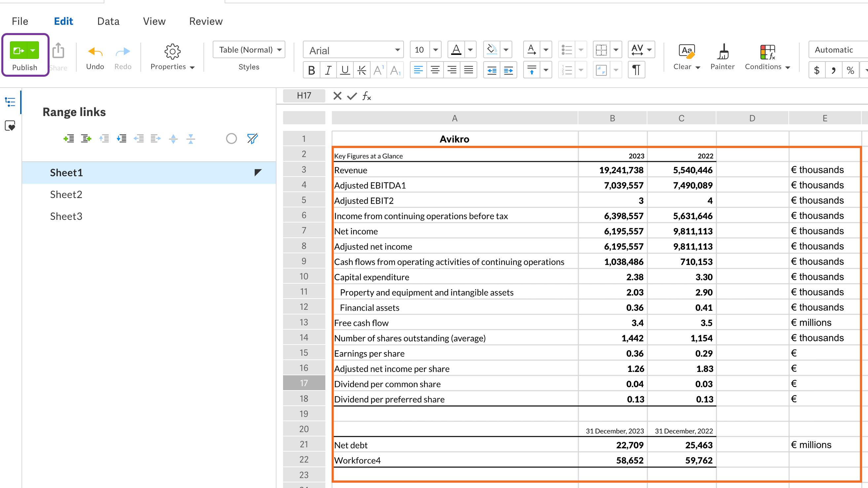This screenshot has height=488, width=868.
Task: Toggle italic formatting
Action: pyautogui.click(x=328, y=70)
